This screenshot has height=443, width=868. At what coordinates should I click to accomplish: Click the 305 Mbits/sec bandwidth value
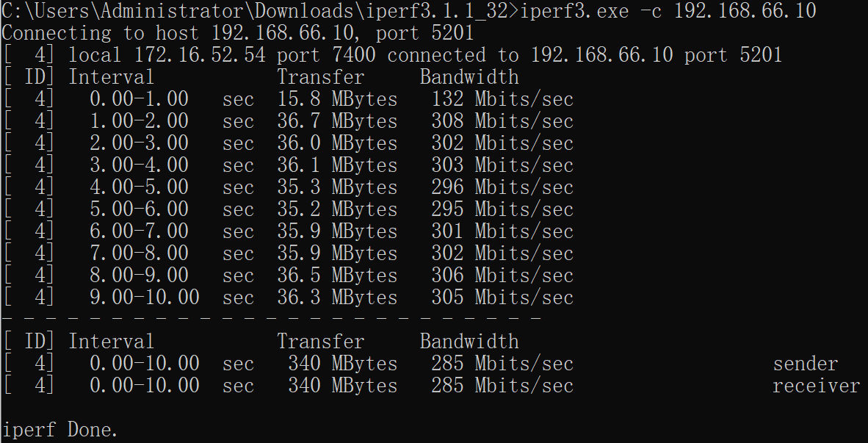pyautogui.click(x=502, y=298)
